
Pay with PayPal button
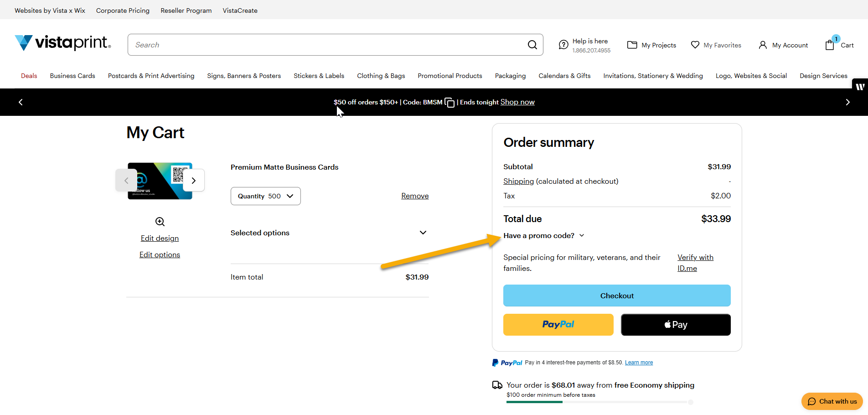[x=558, y=325]
